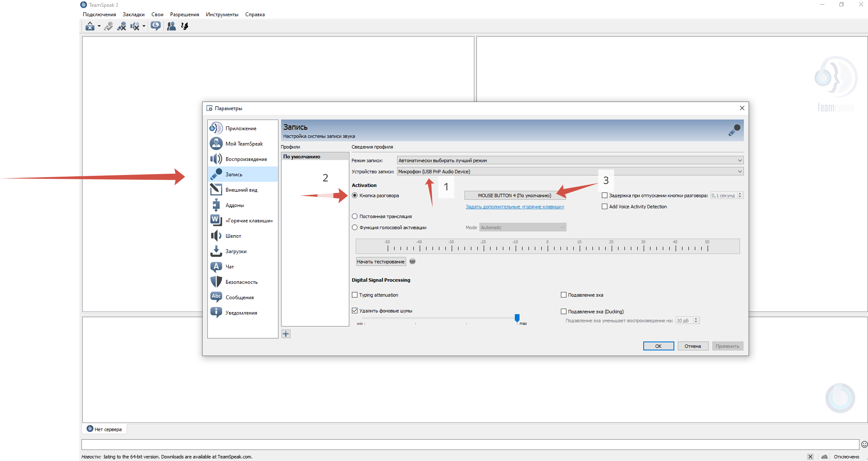
Task: Dismiss the news ticker with X icon
Action: pos(810,457)
